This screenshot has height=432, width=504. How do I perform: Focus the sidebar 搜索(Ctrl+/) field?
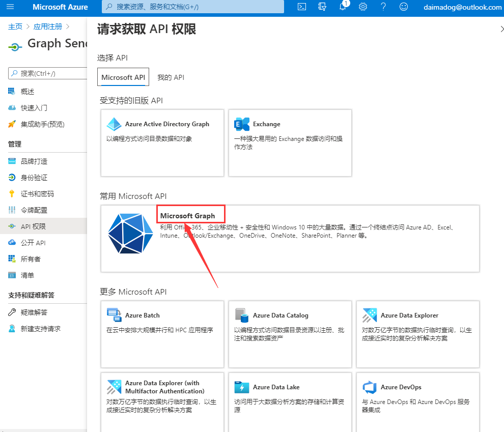pyautogui.click(x=47, y=73)
